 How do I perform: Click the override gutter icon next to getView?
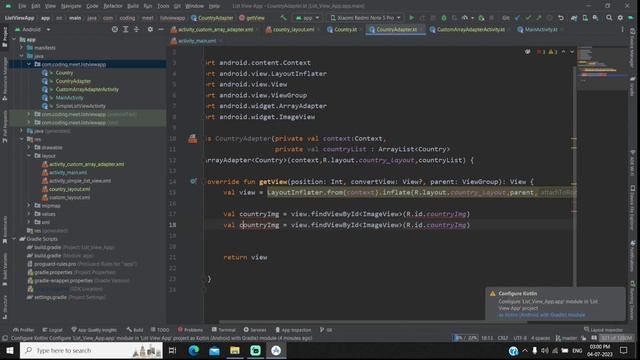coord(193,181)
